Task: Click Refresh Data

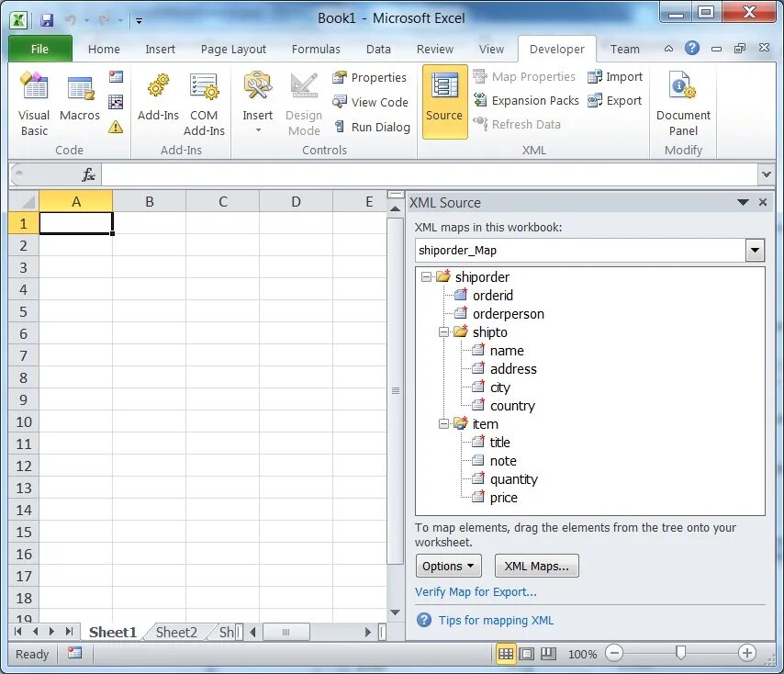Action: [517, 124]
